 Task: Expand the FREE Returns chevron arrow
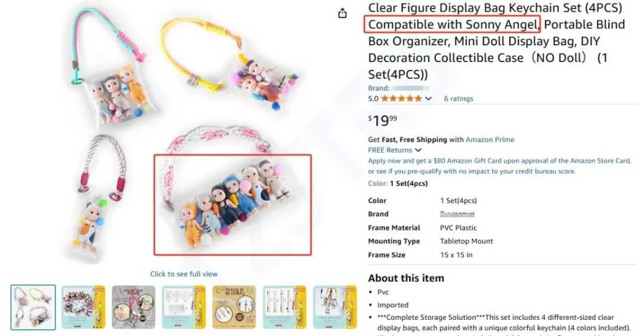418,150
